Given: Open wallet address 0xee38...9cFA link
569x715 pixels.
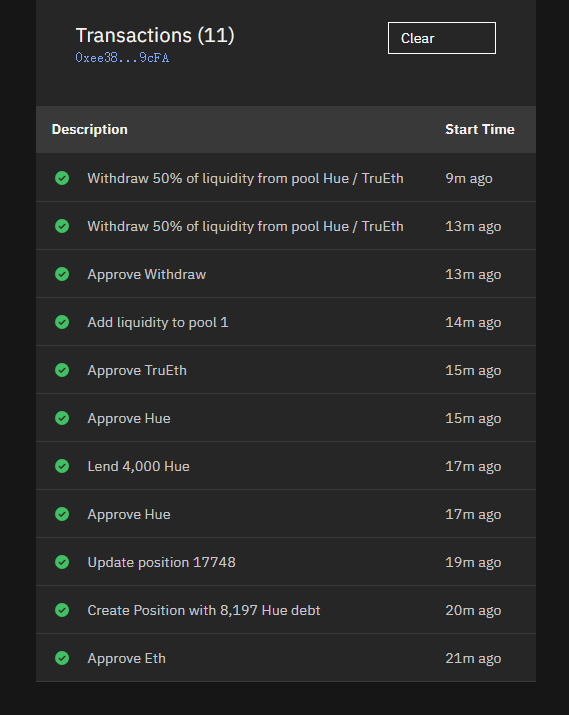Looking at the screenshot, I should click(x=122, y=58).
